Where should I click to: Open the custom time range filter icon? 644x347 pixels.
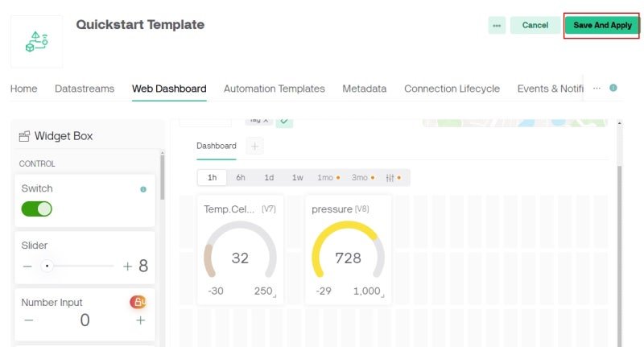tap(390, 178)
